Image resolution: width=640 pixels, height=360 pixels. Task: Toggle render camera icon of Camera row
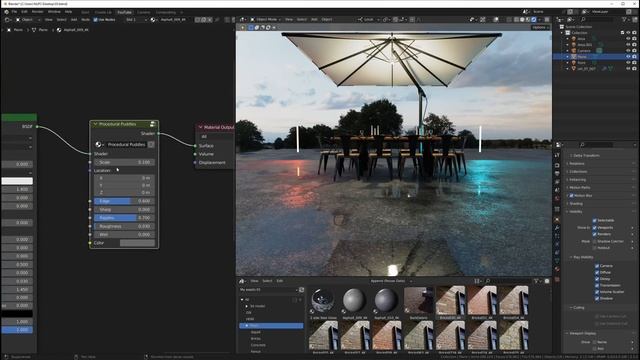click(634, 51)
